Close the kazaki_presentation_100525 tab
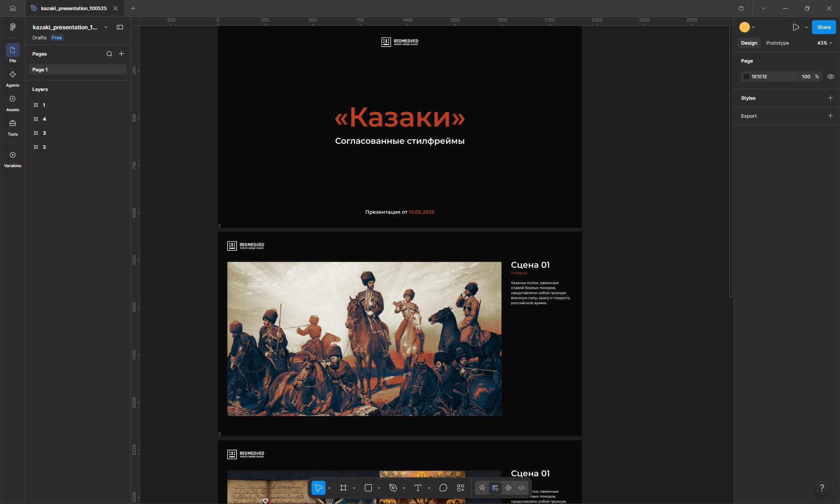 (115, 8)
